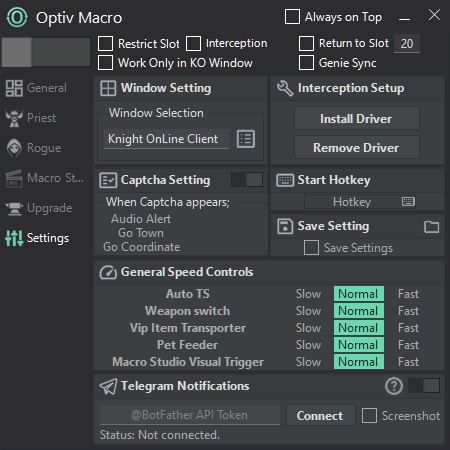Set Auto TS speed to Slow
Viewport: 450px width, 450px height.
coord(308,294)
